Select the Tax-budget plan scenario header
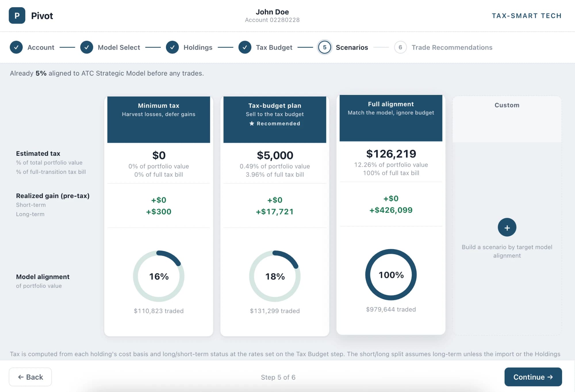This screenshot has width=575, height=392. click(x=275, y=120)
